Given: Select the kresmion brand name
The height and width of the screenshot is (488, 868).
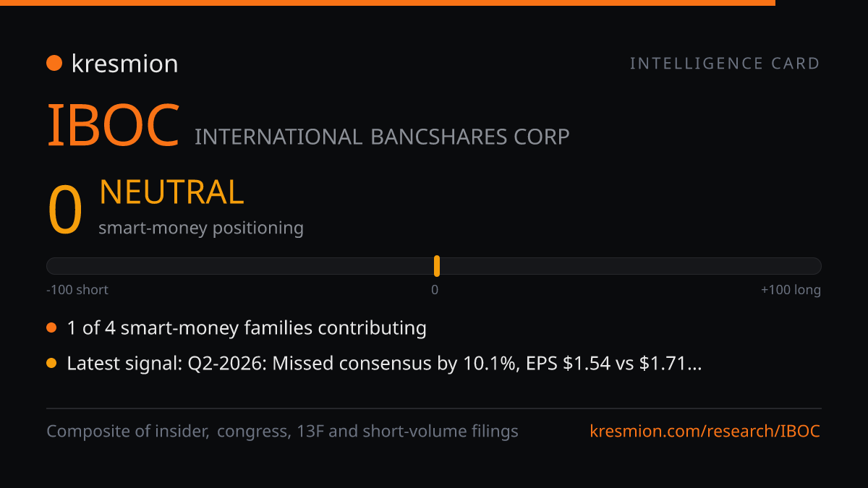Looking at the screenshot, I should [124, 64].
